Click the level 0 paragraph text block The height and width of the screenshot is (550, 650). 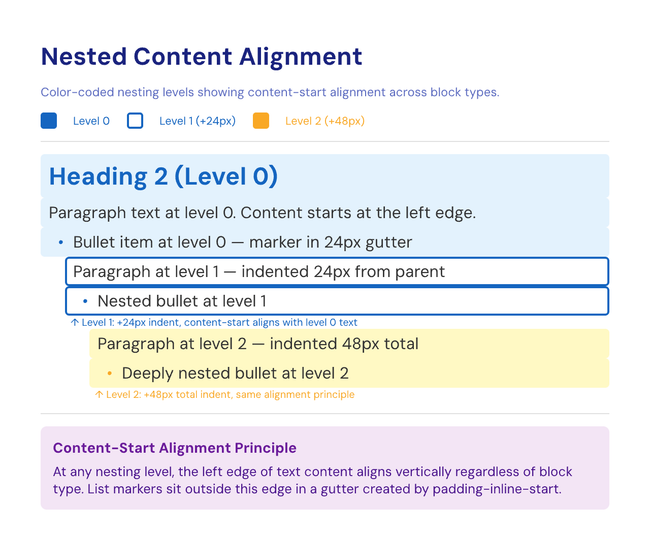tap(262, 213)
